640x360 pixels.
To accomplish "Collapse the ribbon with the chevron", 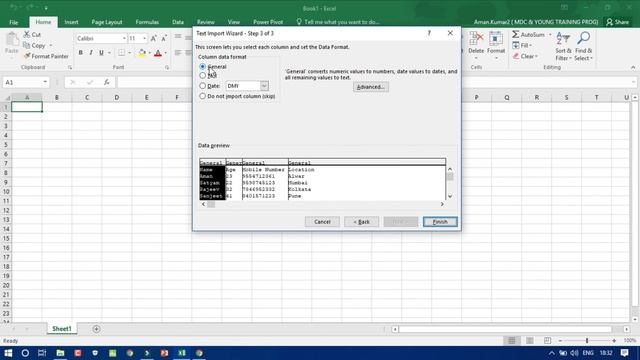I will click(x=633, y=67).
